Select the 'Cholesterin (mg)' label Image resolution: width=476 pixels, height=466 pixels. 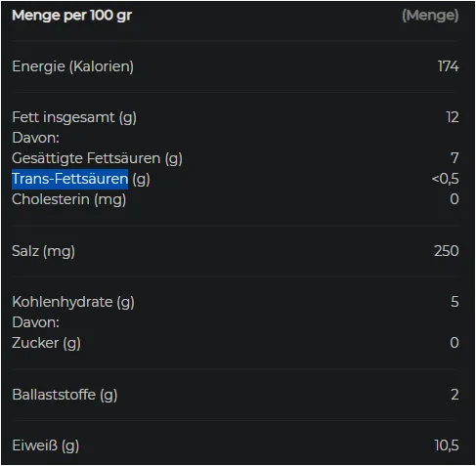(x=68, y=199)
